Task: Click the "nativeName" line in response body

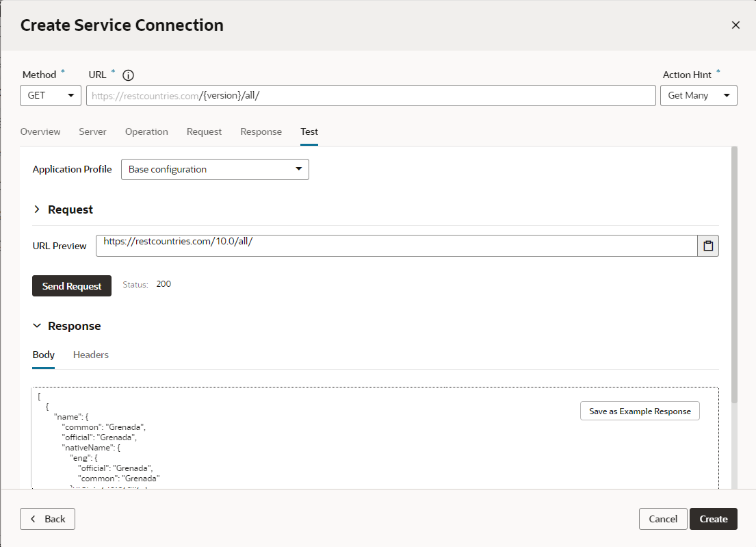Action: pyautogui.click(x=91, y=448)
